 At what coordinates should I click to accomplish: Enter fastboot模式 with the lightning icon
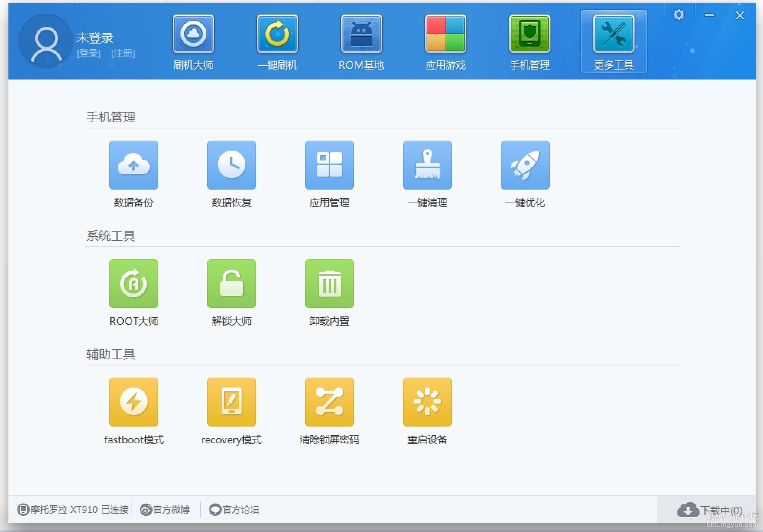[133, 402]
